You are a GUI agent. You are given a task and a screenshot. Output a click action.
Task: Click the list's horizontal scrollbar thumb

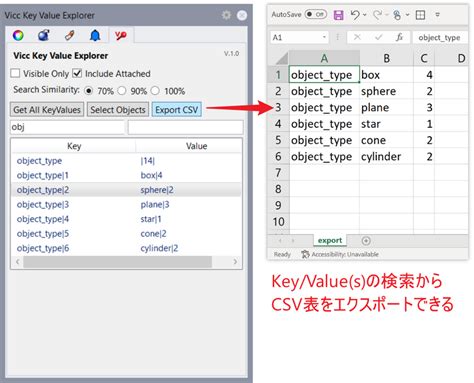pos(118,262)
